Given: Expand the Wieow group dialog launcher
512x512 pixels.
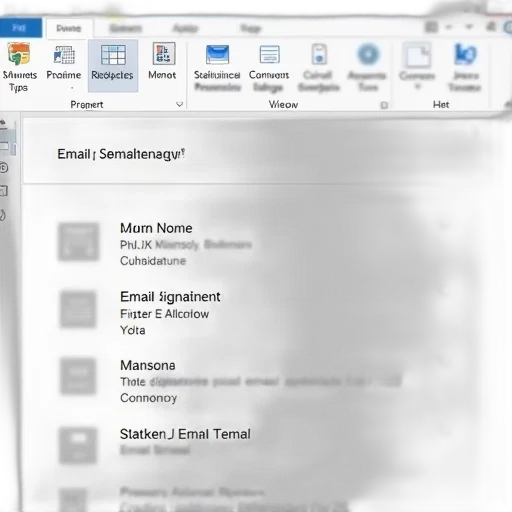Looking at the screenshot, I should [384, 105].
